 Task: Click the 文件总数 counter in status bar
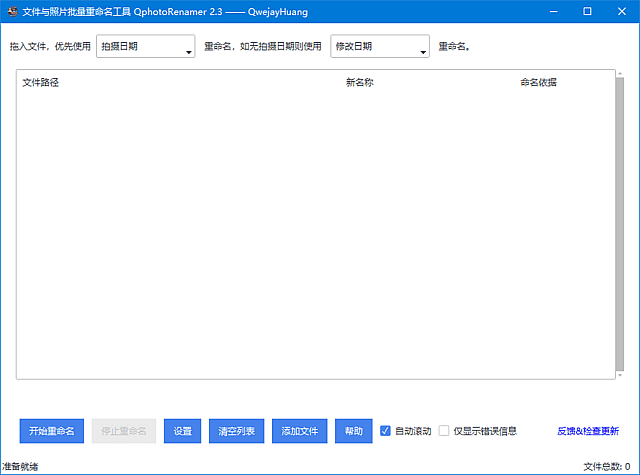(606, 466)
